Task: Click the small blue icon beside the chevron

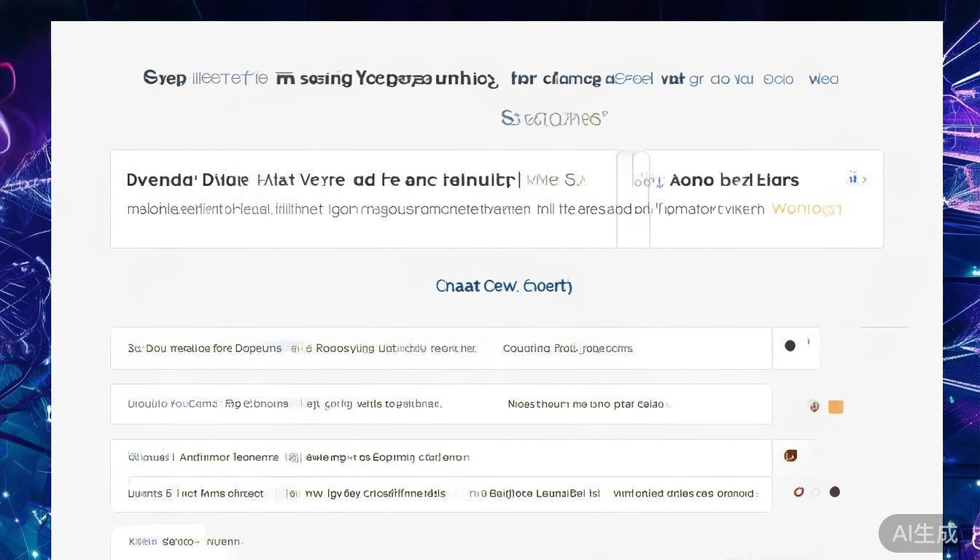Action: click(852, 179)
